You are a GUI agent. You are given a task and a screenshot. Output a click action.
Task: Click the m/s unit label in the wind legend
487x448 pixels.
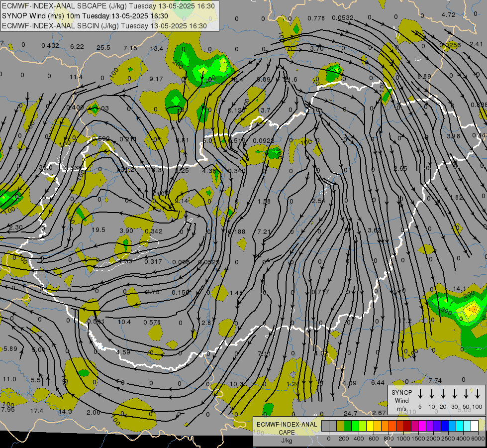coord(401,409)
